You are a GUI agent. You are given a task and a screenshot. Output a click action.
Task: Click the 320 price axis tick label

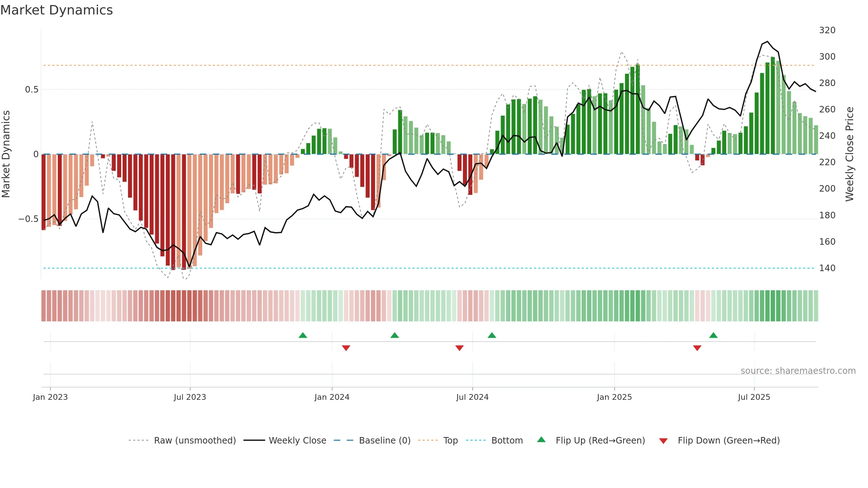tap(827, 30)
